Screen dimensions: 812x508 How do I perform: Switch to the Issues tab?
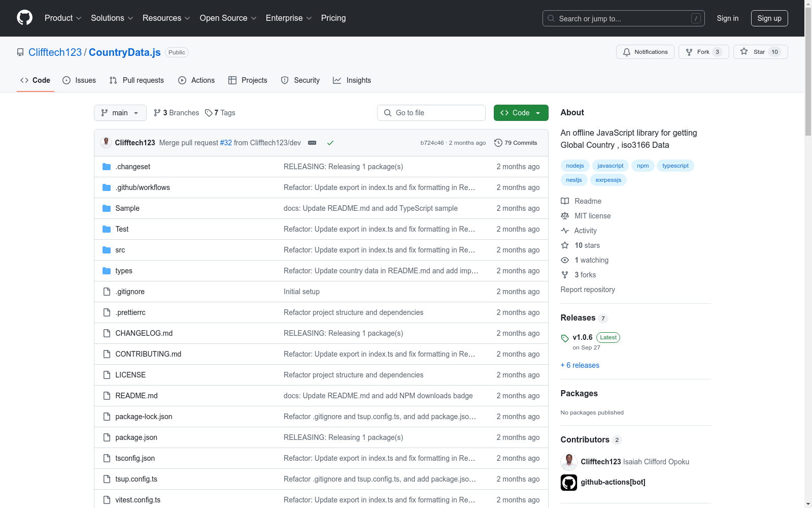[x=79, y=80]
